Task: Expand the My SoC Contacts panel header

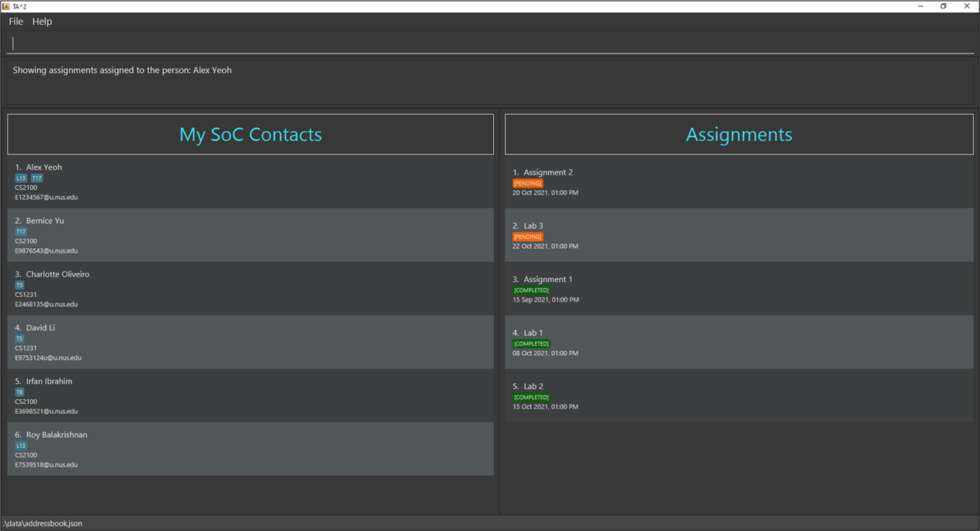Action: tap(250, 133)
